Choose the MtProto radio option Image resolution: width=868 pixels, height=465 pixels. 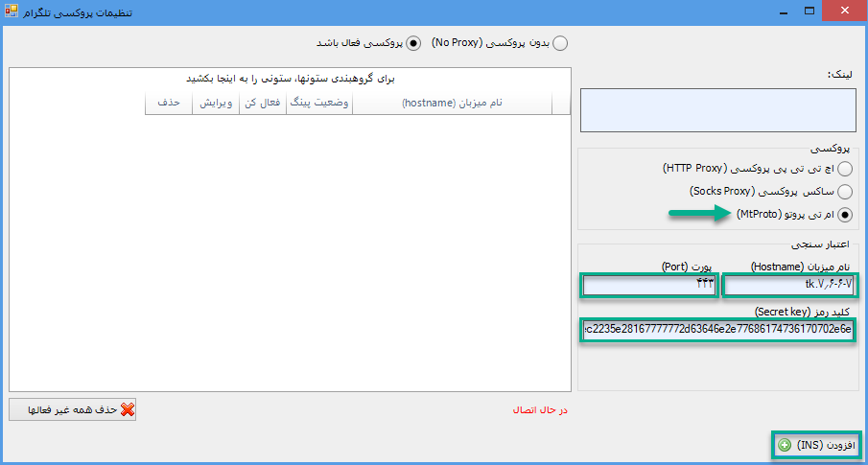(845, 215)
